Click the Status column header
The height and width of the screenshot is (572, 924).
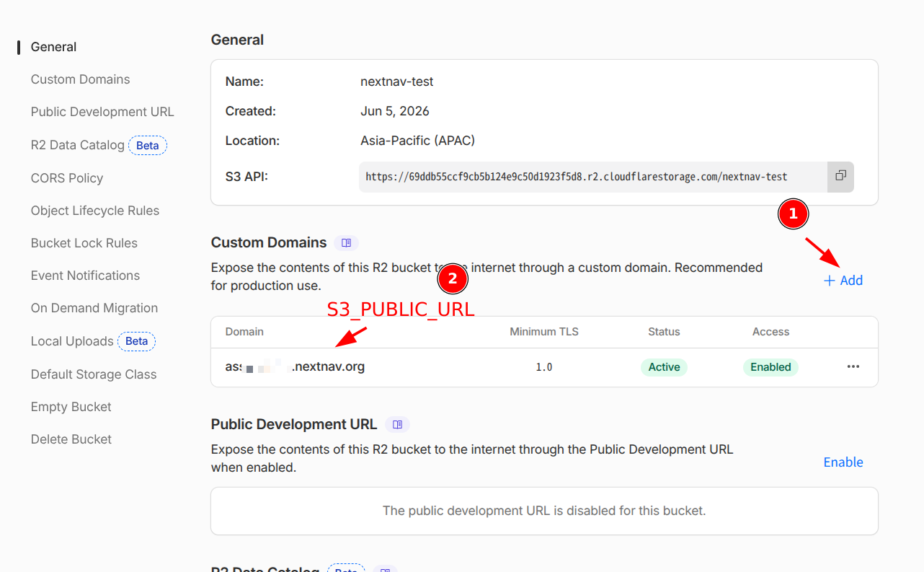(x=664, y=332)
